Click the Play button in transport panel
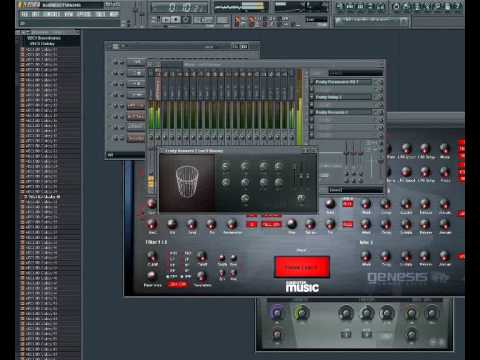The image size is (480, 360). pos(166,20)
